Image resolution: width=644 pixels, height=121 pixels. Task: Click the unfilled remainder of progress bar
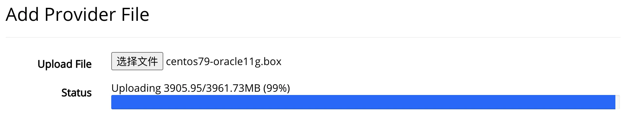(618, 102)
